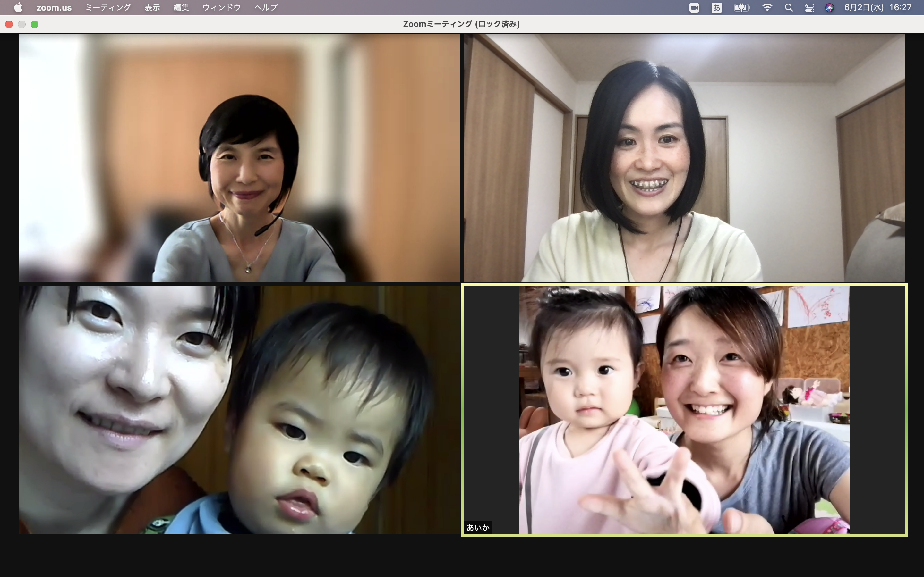Click the date and time display
This screenshot has width=924, height=577.
(x=877, y=8)
